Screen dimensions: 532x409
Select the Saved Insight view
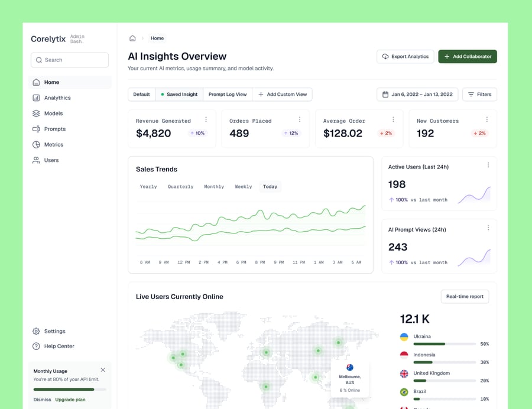(x=179, y=95)
